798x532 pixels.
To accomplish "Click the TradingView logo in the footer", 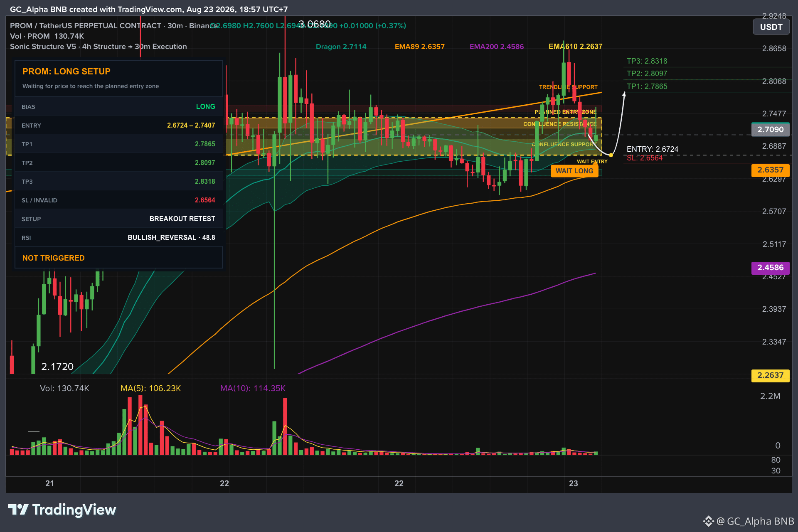I will (62, 510).
